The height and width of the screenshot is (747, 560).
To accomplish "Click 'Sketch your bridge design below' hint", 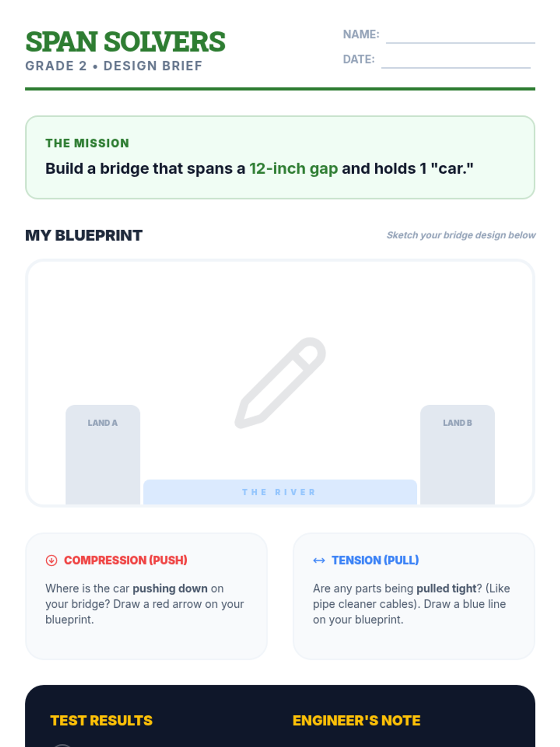I will coord(461,235).
